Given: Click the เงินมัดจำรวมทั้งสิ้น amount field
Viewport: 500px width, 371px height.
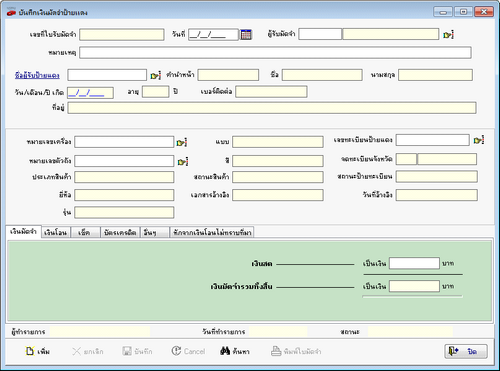Looking at the screenshot, I should click(x=414, y=286).
